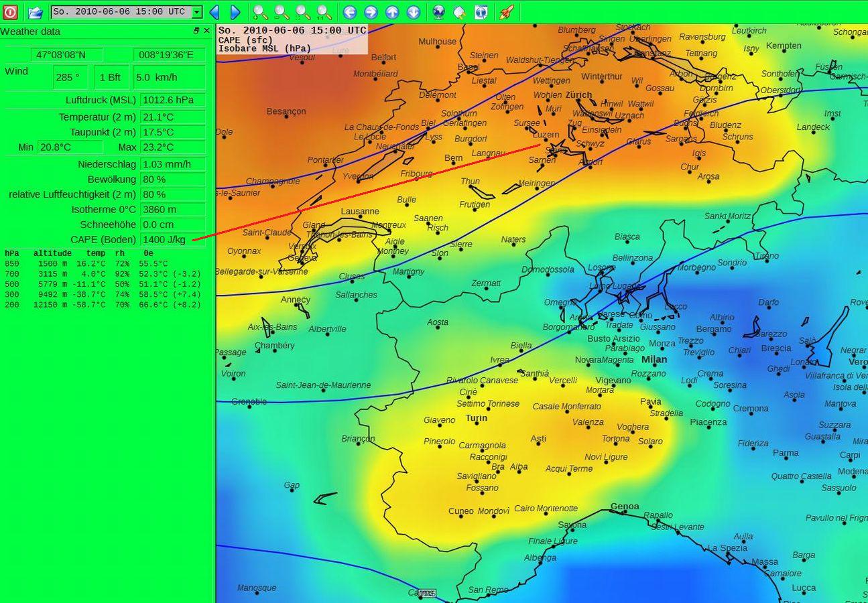Click the zoom out magnifier
The height and width of the screenshot is (603, 868).
[x=282, y=12]
